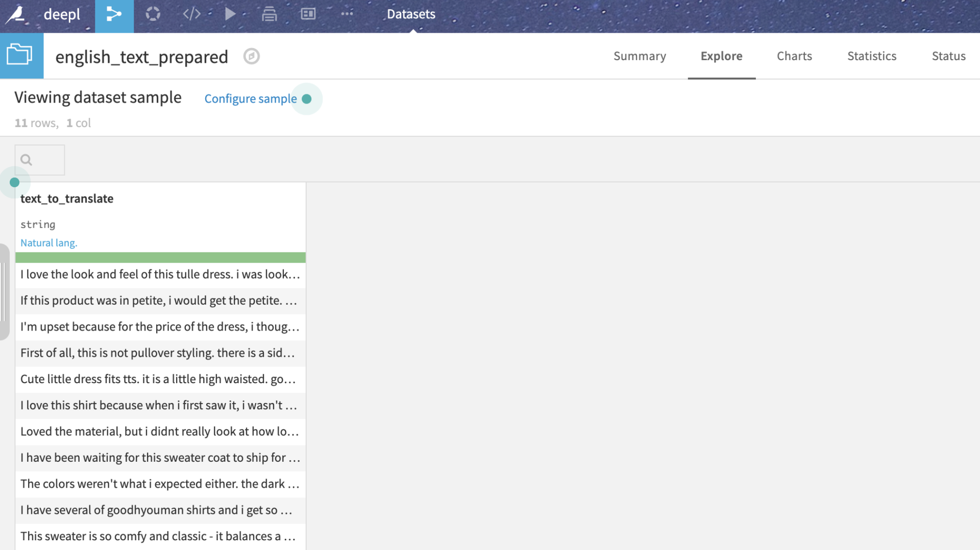Open the Lab analyses circle icon

153,14
